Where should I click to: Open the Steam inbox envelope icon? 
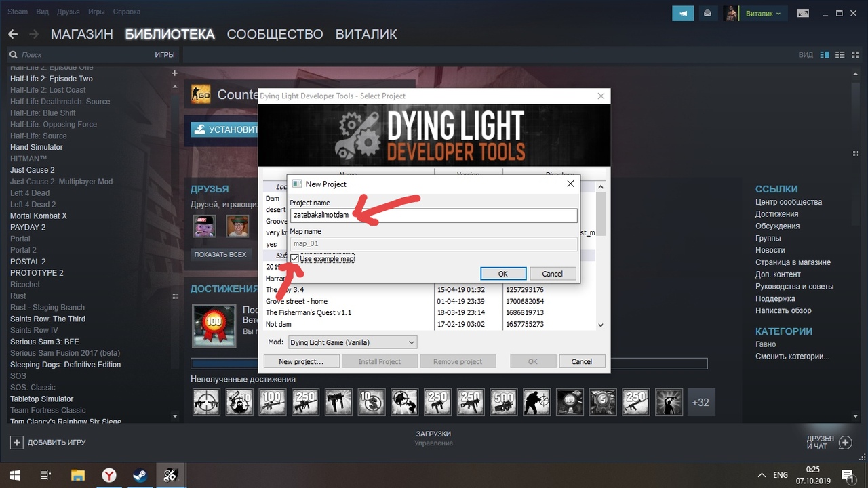[x=707, y=13]
